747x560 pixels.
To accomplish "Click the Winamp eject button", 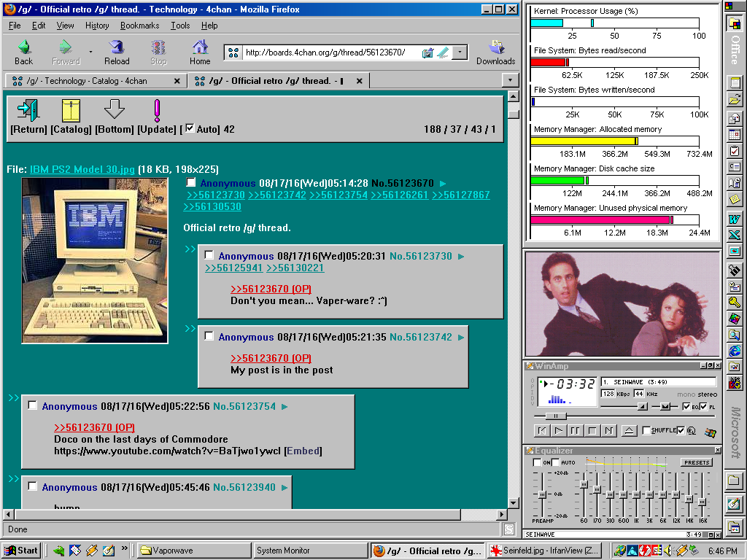I will tap(629, 431).
